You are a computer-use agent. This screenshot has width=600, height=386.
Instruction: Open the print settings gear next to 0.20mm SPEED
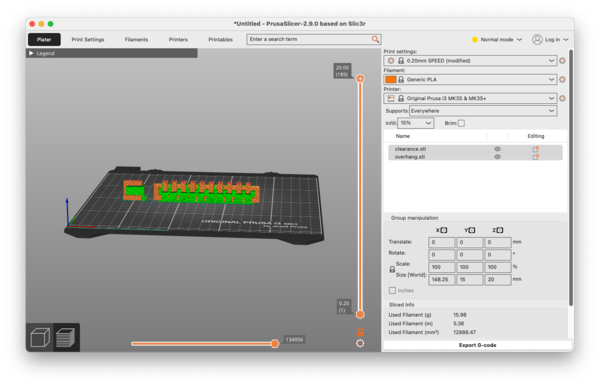(562, 60)
